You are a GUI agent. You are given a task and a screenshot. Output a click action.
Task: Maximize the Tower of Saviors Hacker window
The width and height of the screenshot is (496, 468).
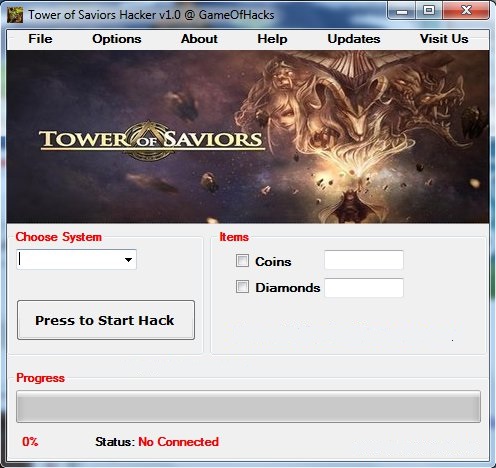(429, 11)
